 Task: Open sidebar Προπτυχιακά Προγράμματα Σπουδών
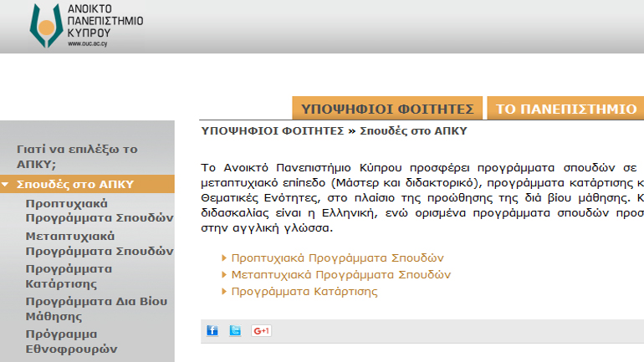pos(100,211)
